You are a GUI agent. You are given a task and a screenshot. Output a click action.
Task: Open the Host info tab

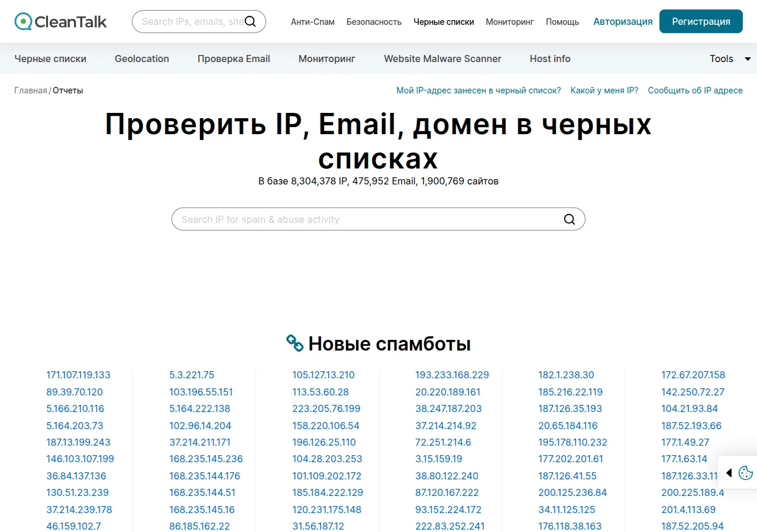(x=550, y=59)
